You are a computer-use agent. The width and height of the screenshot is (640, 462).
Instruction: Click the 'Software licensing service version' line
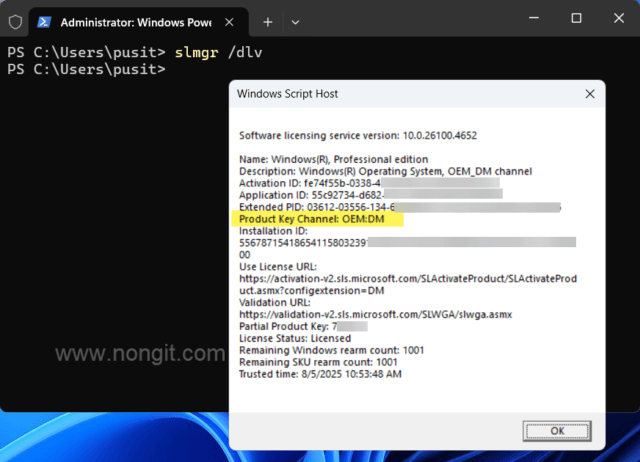pyautogui.click(x=358, y=135)
